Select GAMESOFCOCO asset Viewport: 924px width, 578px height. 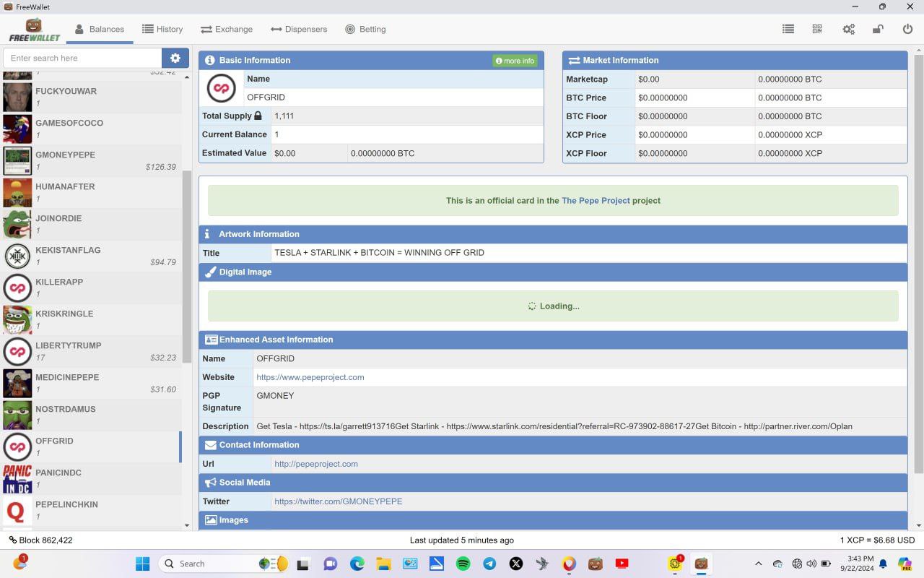click(91, 129)
